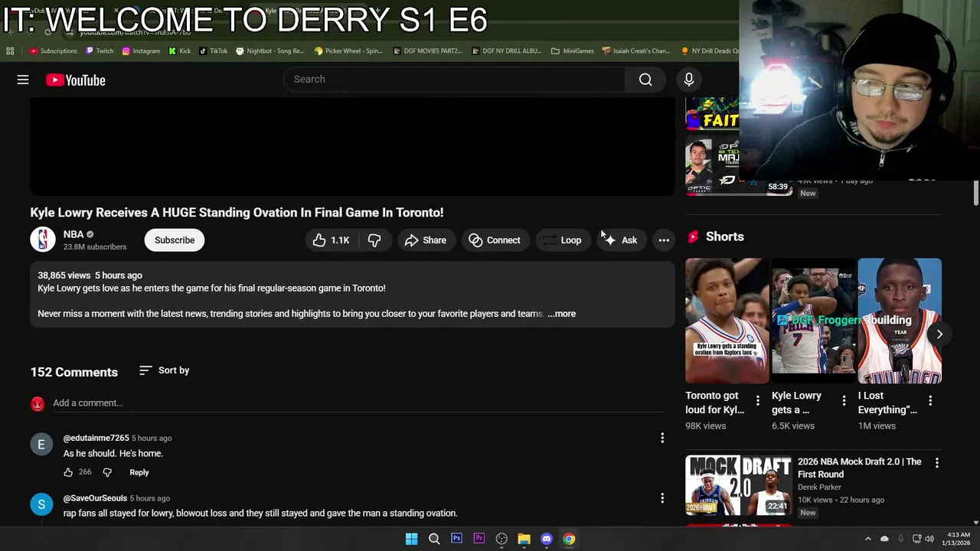Launch Premiere Pro from the taskbar
The height and width of the screenshot is (551, 980).
[x=479, y=539]
